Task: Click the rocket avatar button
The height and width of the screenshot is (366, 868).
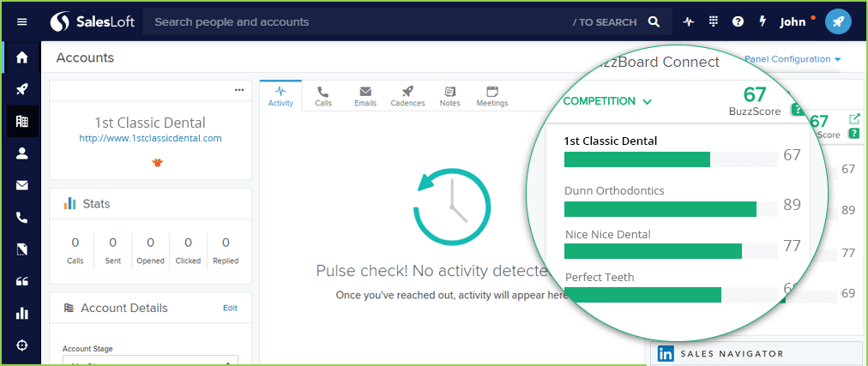Action: click(838, 22)
